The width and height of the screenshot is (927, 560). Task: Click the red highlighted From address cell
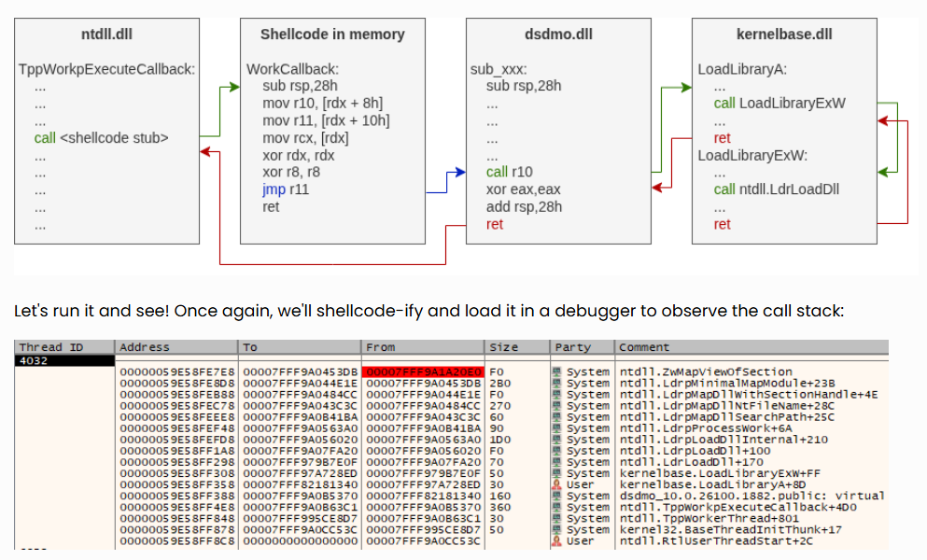[x=422, y=371]
